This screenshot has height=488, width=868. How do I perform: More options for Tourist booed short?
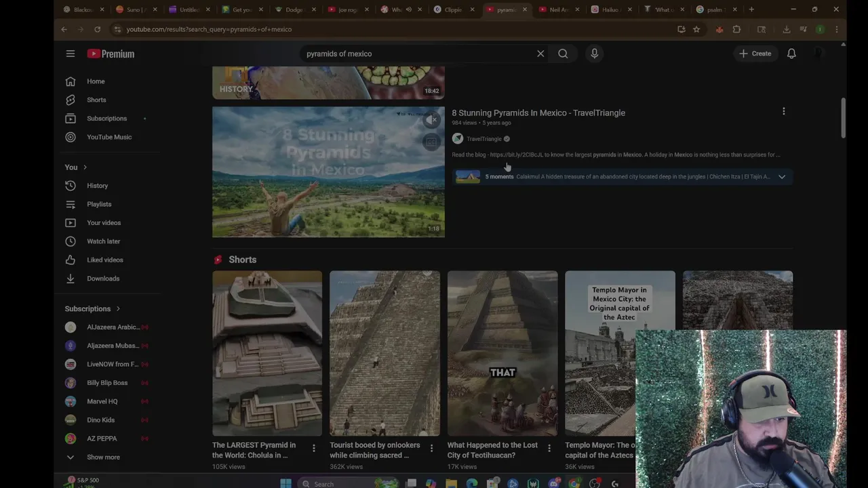pos(431,448)
